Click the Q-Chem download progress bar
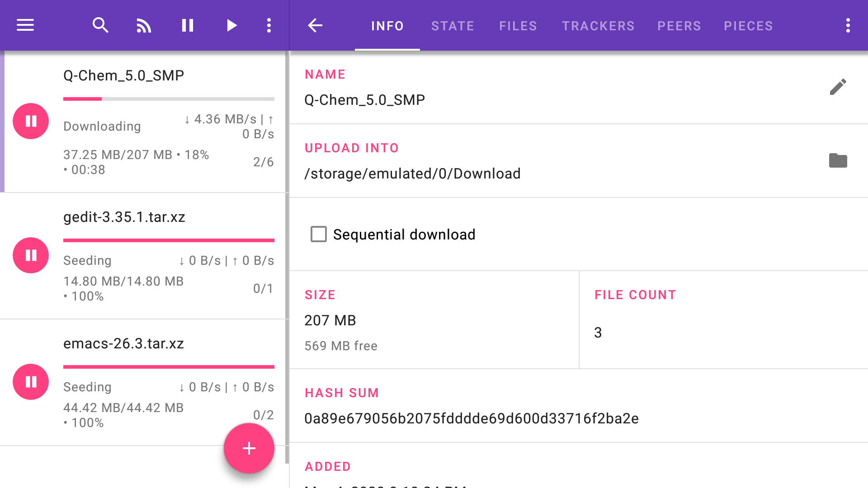Screen dimensions: 868x488 169,99
